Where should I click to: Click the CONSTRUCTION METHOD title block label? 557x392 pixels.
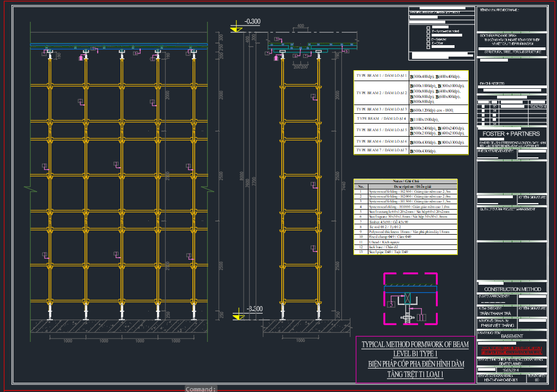tap(512, 289)
